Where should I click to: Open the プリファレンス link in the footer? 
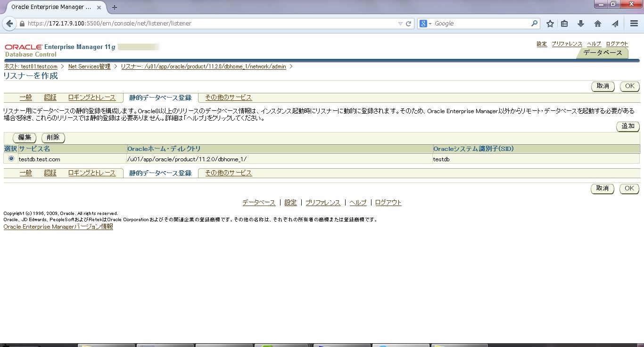[x=323, y=202]
